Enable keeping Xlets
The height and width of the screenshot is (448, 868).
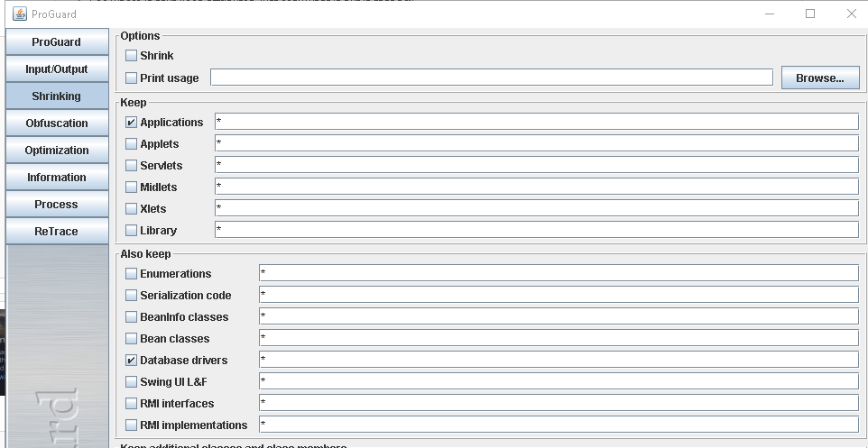(x=131, y=208)
